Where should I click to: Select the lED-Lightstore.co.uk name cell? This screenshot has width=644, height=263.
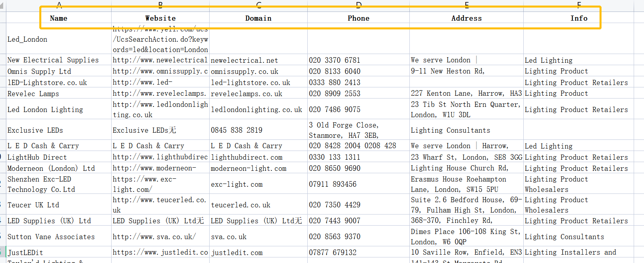(x=59, y=82)
